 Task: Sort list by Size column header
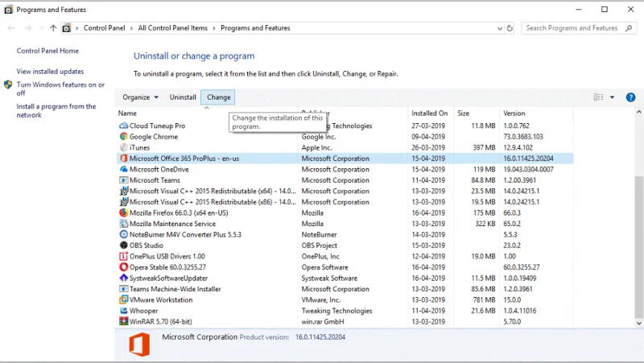click(x=464, y=113)
